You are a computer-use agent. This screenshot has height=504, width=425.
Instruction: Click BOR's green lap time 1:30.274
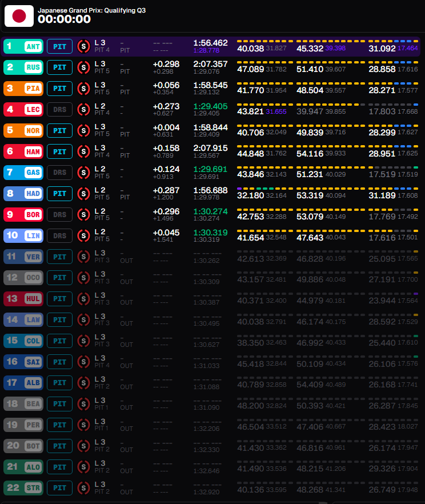click(210, 211)
